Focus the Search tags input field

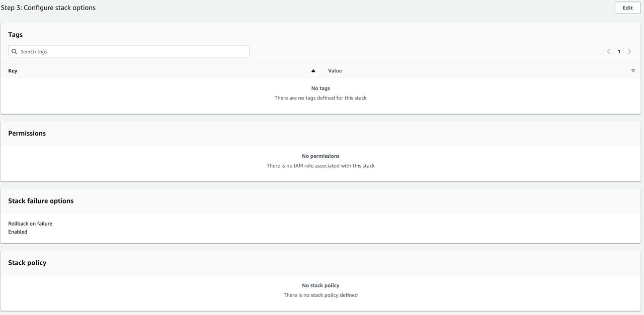tap(133, 52)
